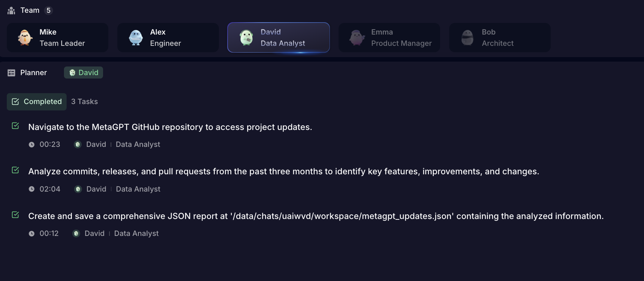Click the small David avatar beside 00:23
Viewport: 644px width, 281px height.
click(78, 145)
